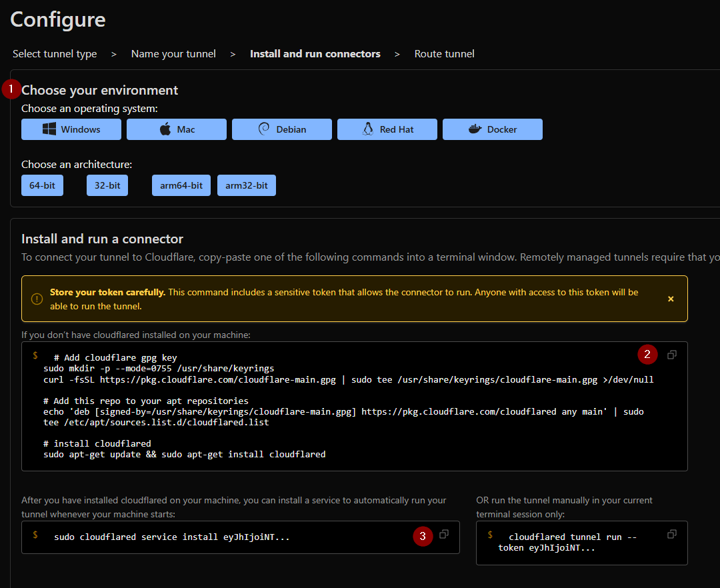Click the Install and run connectors step
This screenshot has width=720, height=588.
[x=315, y=53]
